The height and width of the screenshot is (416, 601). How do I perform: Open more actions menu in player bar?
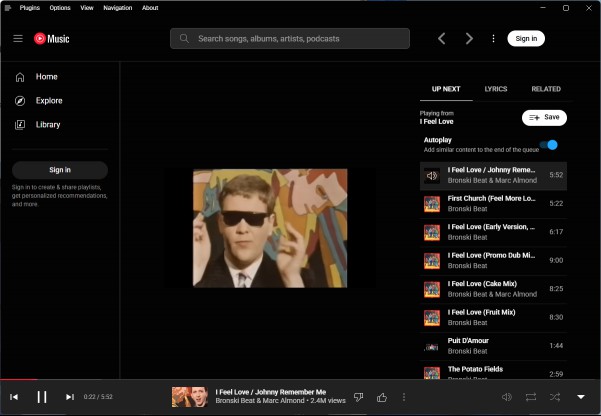point(404,397)
